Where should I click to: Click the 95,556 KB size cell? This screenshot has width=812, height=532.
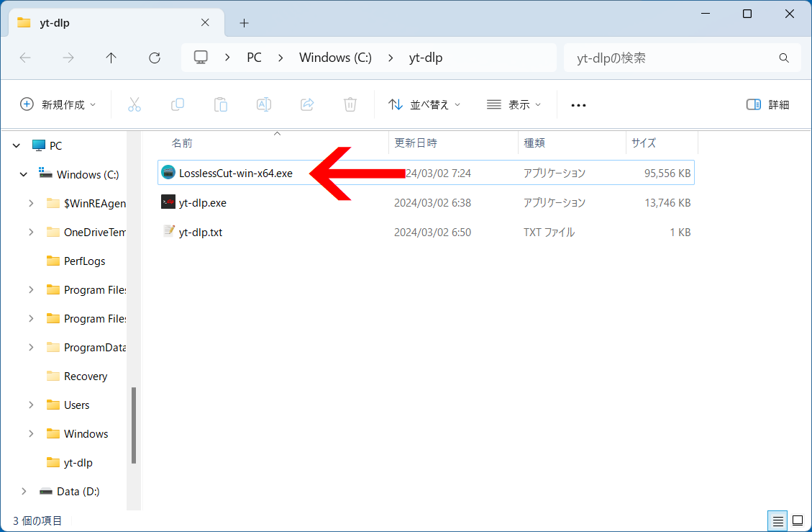pyautogui.click(x=667, y=173)
